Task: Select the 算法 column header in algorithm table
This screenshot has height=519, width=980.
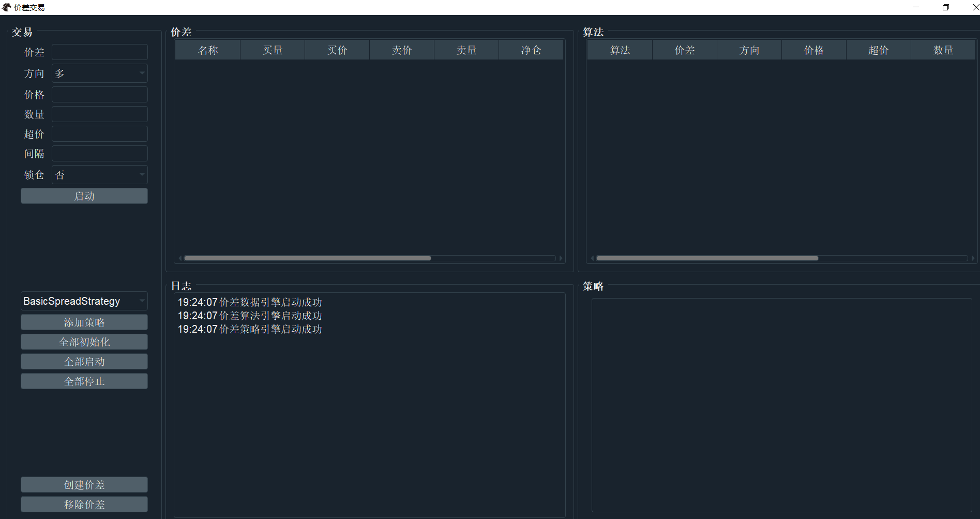Action: [619, 50]
